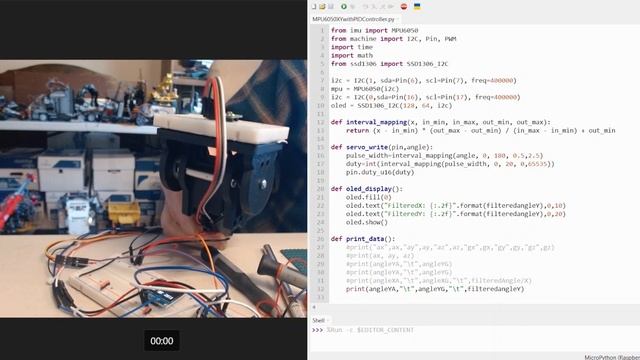This screenshot has width=640, height=360.
Task: Start debugging with the Debug icon
Action: click(x=353, y=7)
